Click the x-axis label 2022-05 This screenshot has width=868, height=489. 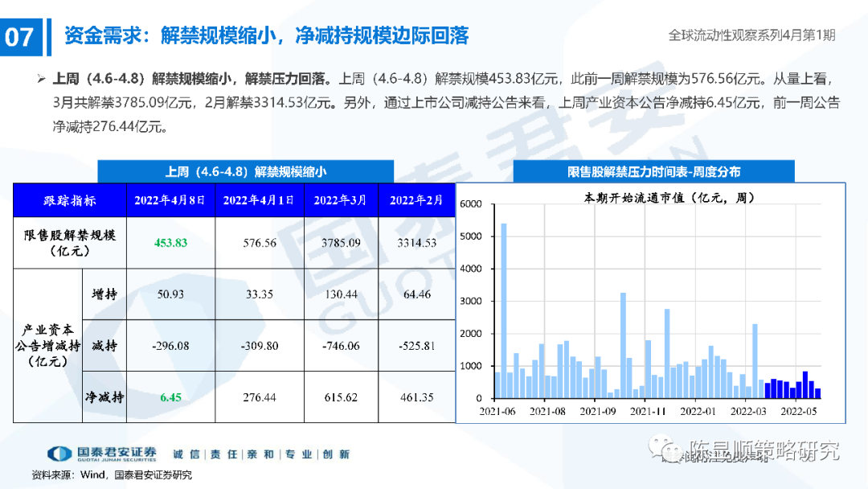point(798,412)
